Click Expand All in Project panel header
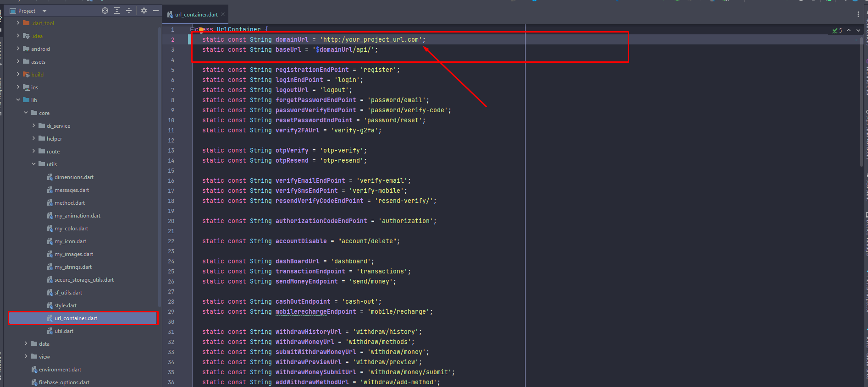 117,11
